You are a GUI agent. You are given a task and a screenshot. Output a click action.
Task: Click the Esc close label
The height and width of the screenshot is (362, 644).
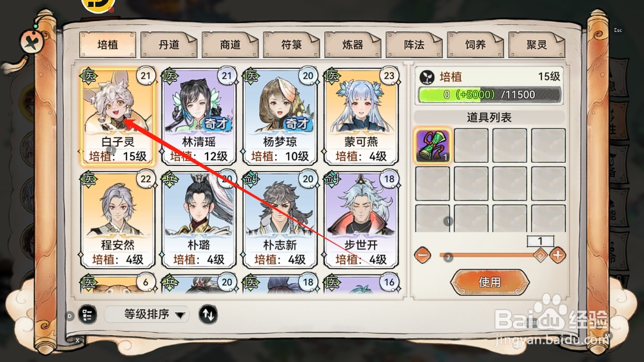[x=618, y=31]
